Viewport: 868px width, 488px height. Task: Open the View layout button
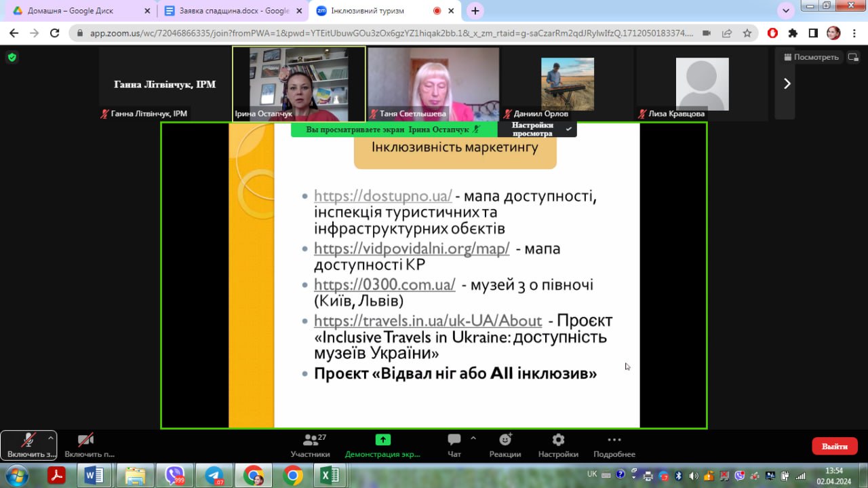click(x=811, y=57)
